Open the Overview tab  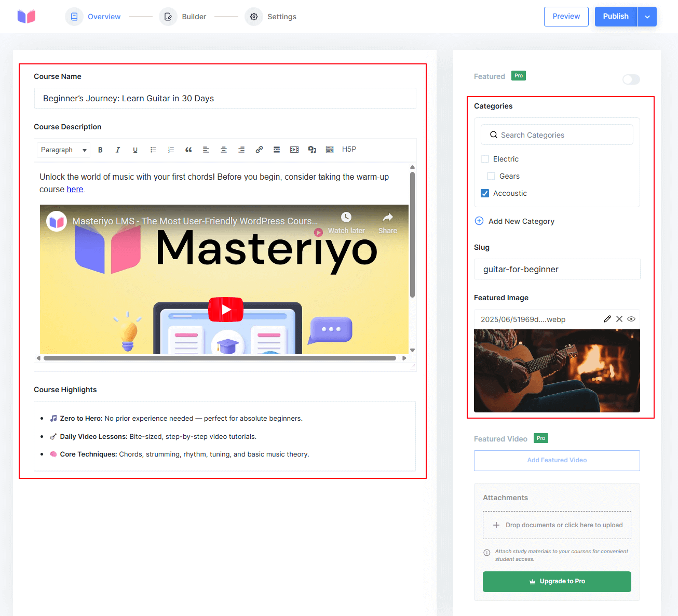click(93, 17)
